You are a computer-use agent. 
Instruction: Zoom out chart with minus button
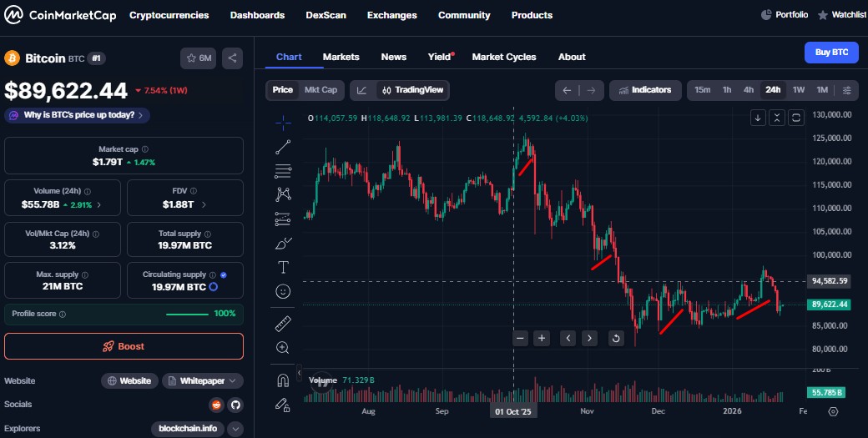pos(520,339)
